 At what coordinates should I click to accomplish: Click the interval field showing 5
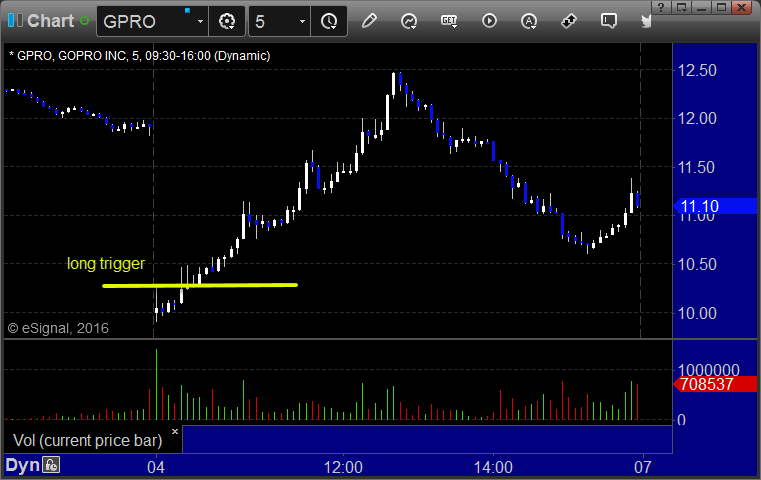(x=273, y=21)
